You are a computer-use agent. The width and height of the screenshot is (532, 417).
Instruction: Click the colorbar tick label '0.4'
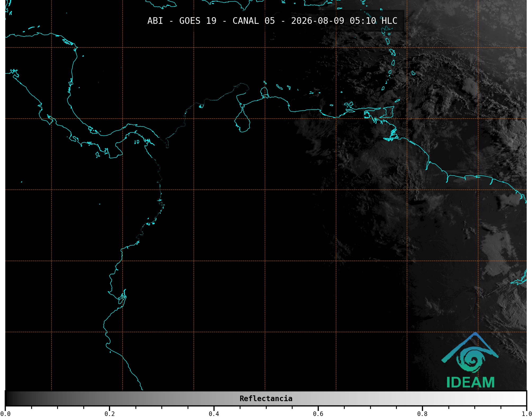(x=214, y=414)
